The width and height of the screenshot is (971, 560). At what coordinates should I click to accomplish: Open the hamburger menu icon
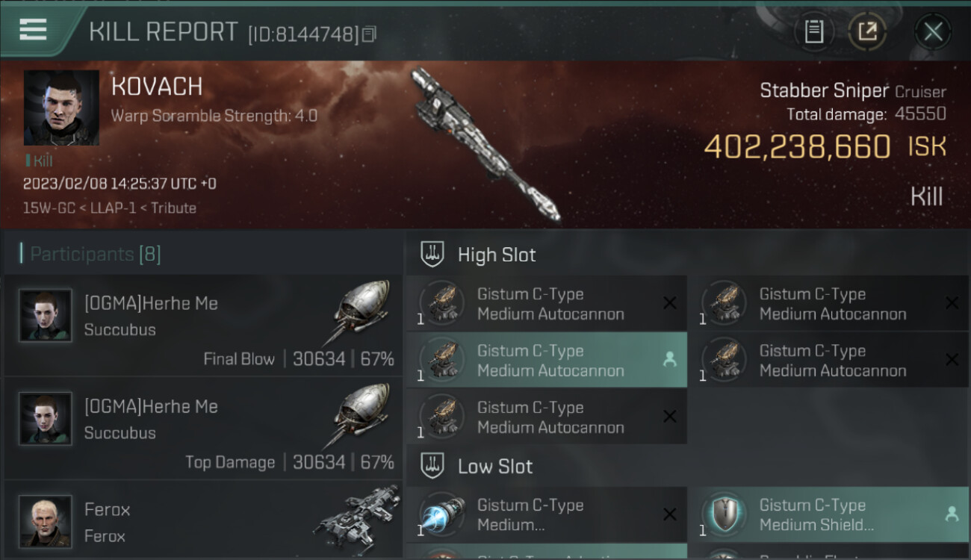click(33, 30)
